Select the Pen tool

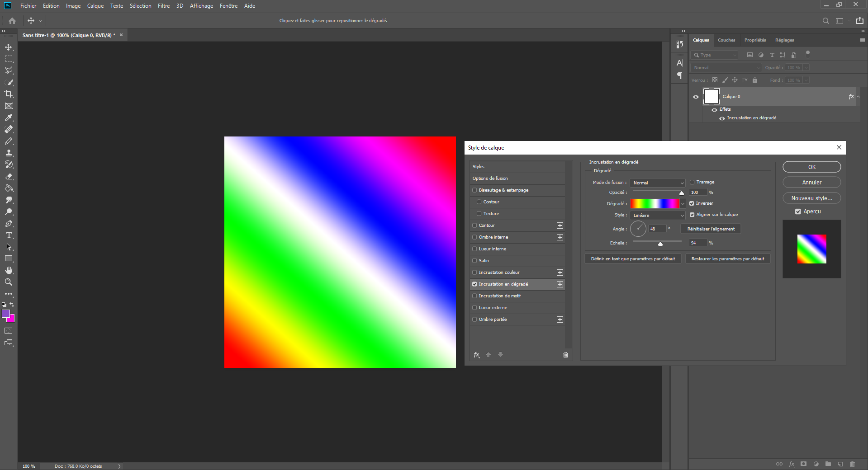pos(9,223)
